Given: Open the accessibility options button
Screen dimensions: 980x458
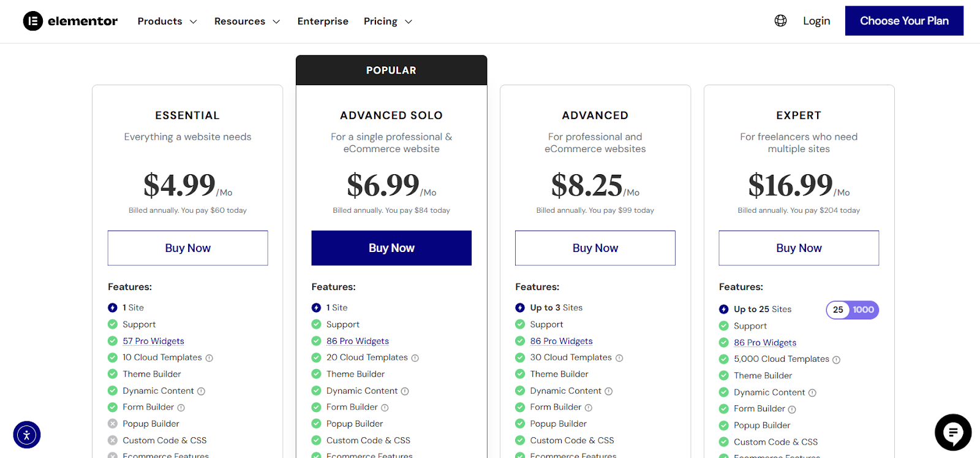Looking at the screenshot, I should pos(27,435).
